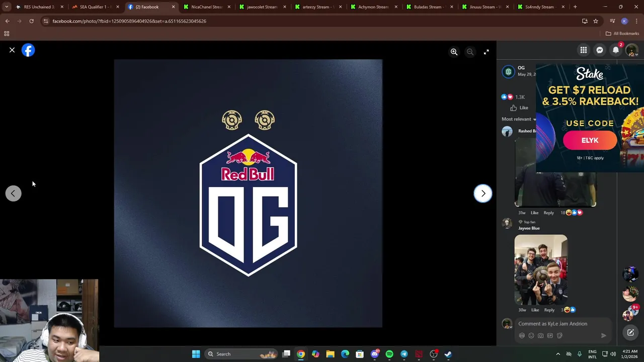Image resolution: width=644 pixels, height=362 pixels.
Task: Open Facebook notifications bell
Action: (x=616, y=50)
